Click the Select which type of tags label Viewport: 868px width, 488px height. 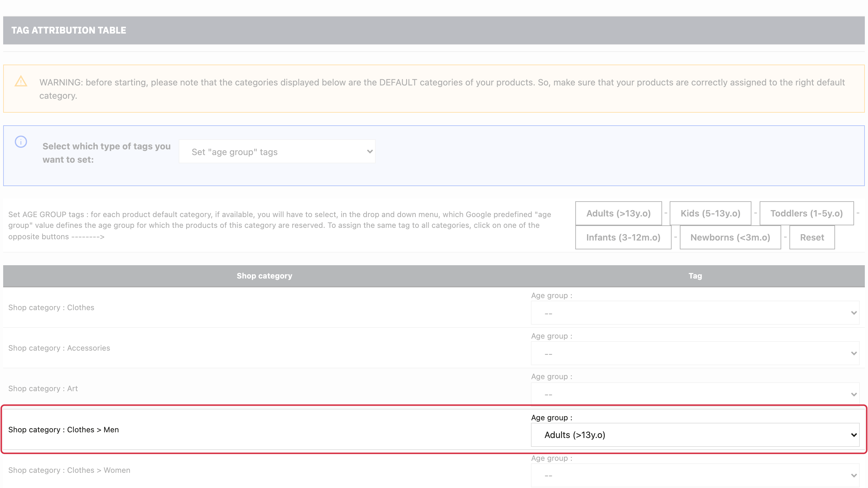[x=106, y=153]
